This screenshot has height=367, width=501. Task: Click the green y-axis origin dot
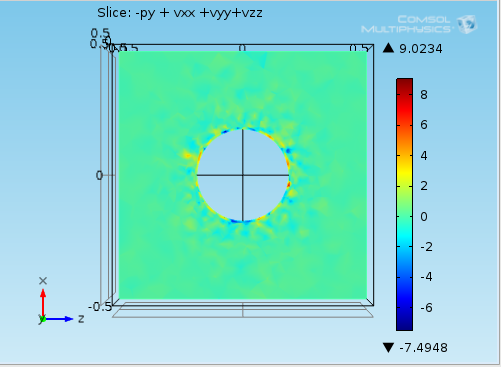pos(43,319)
